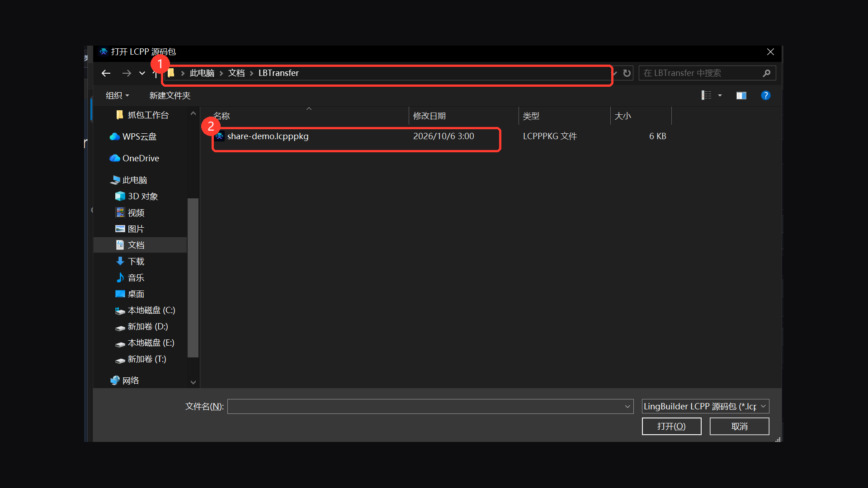Click the 取消 button
The image size is (868, 488).
739,426
